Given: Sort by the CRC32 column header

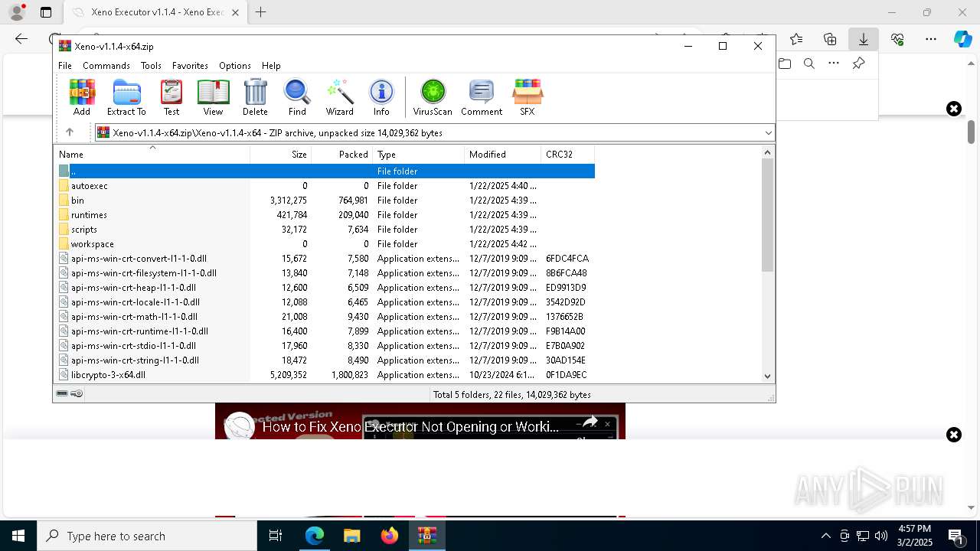Looking at the screenshot, I should pos(568,154).
